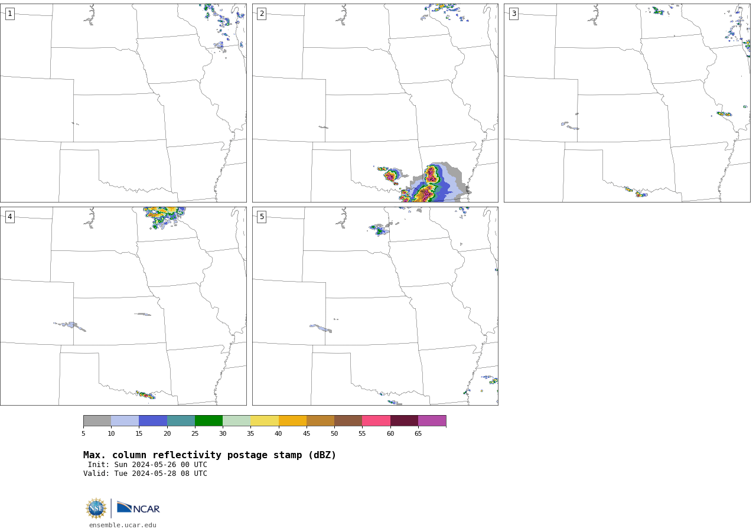This screenshot has width=756, height=532.
Task: Open ensemble member 3 reflectivity map
Action: coord(627,103)
